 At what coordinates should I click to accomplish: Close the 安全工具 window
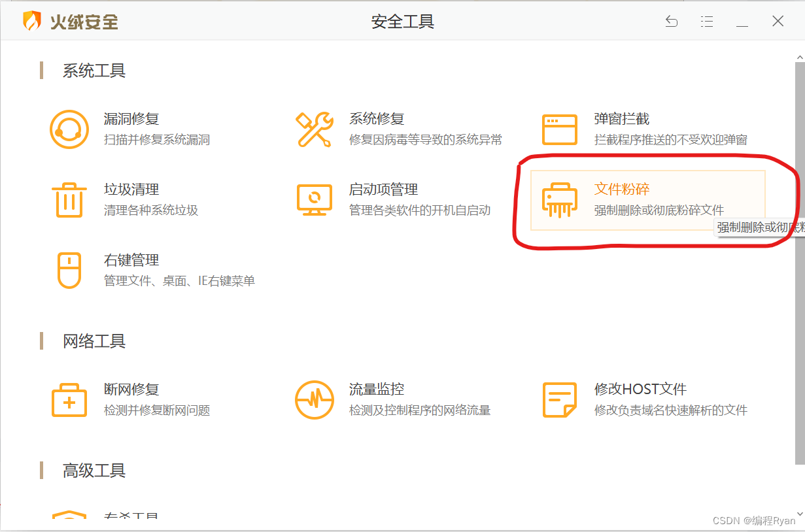[x=778, y=22]
